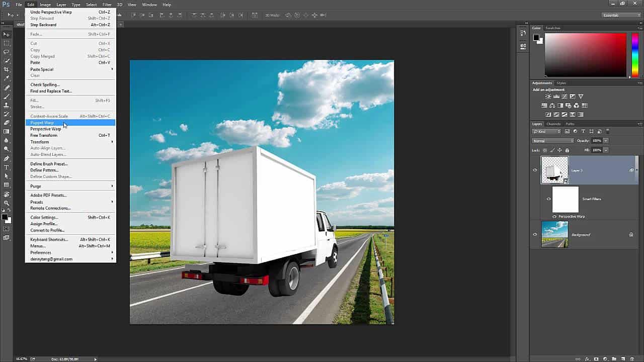Select the Pen tool
This screenshot has height=362, width=644.
pos(7,158)
